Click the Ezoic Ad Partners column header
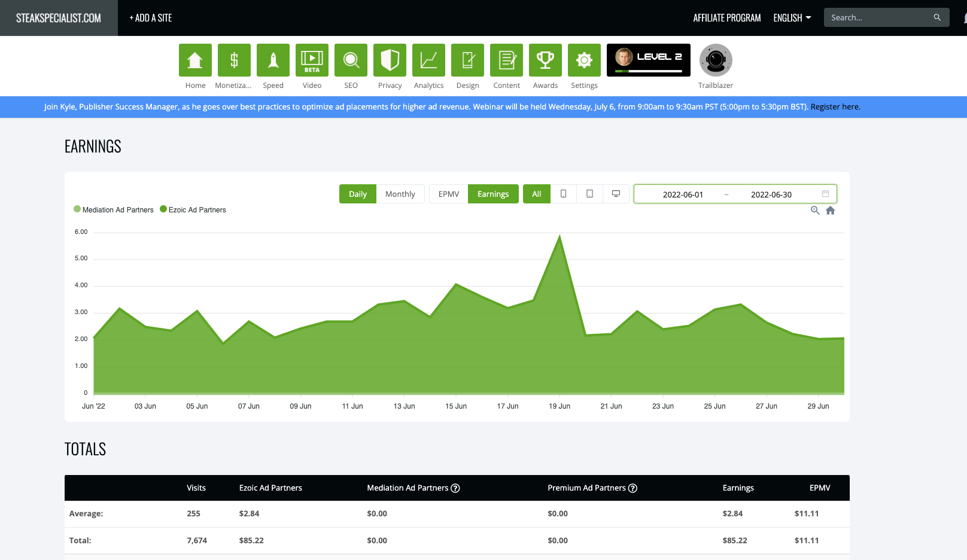The width and height of the screenshot is (967, 560). tap(270, 488)
